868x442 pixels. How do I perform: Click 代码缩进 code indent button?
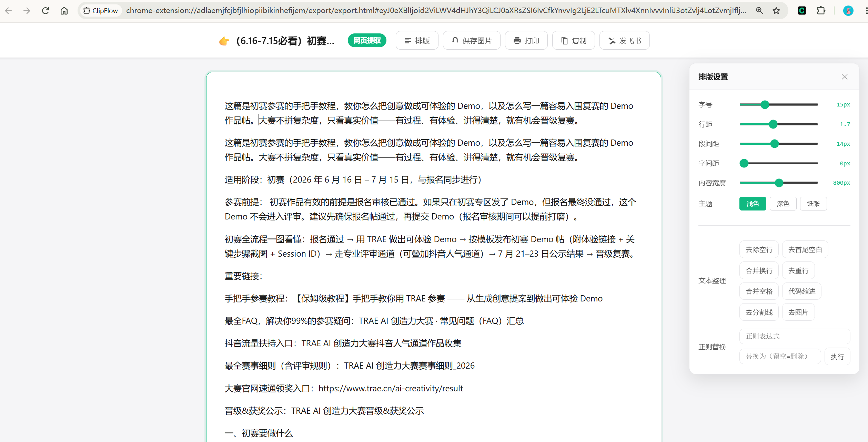click(x=801, y=291)
